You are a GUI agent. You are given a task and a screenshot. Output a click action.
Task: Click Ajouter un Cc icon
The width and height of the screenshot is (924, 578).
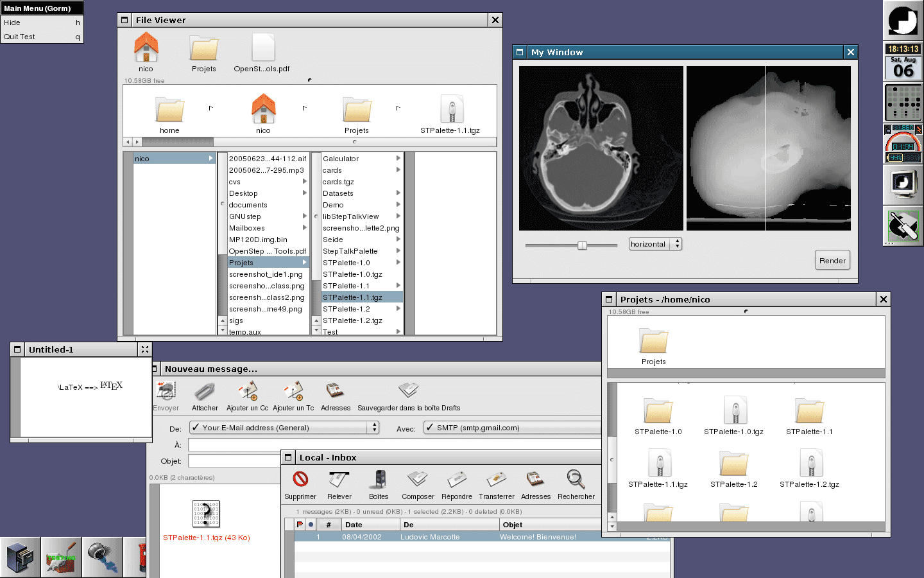[247, 391]
